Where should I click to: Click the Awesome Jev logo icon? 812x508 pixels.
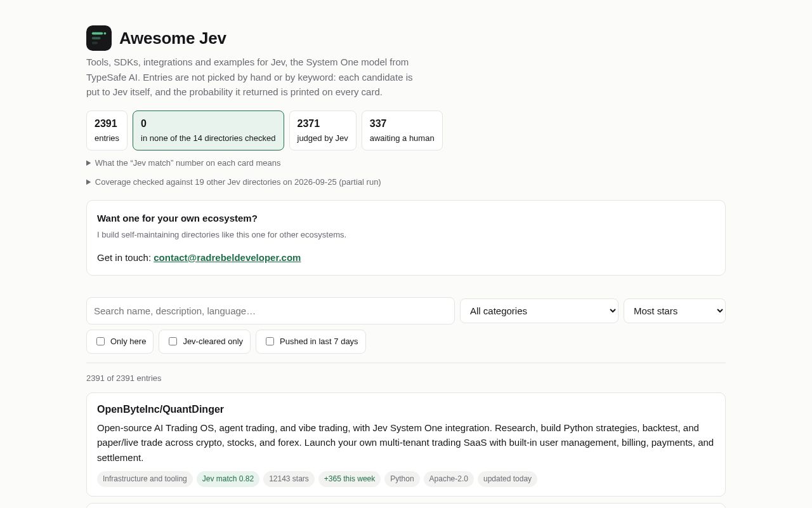(x=99, y=38)
